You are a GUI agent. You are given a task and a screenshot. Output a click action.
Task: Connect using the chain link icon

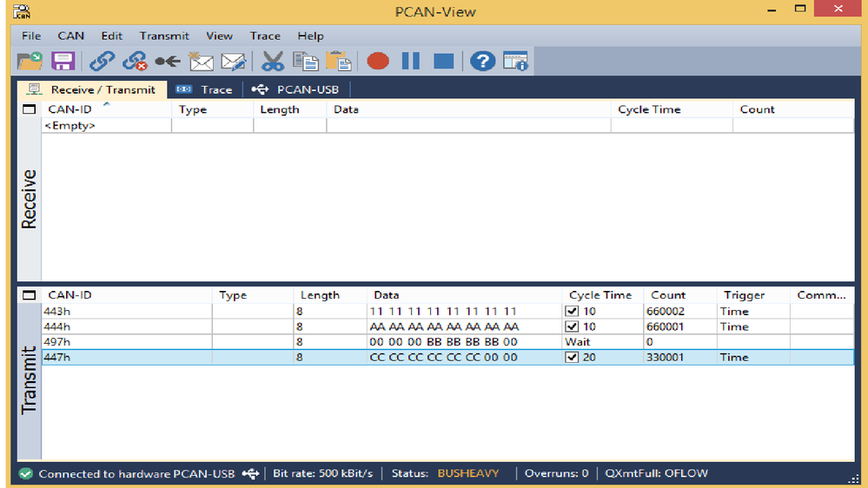(102, 61)
